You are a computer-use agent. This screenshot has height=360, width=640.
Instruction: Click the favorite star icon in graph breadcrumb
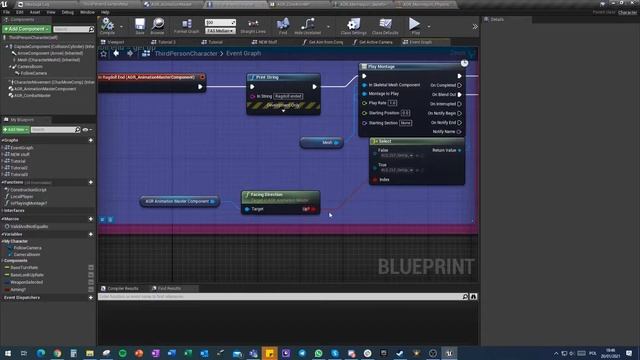click(104, 53)
